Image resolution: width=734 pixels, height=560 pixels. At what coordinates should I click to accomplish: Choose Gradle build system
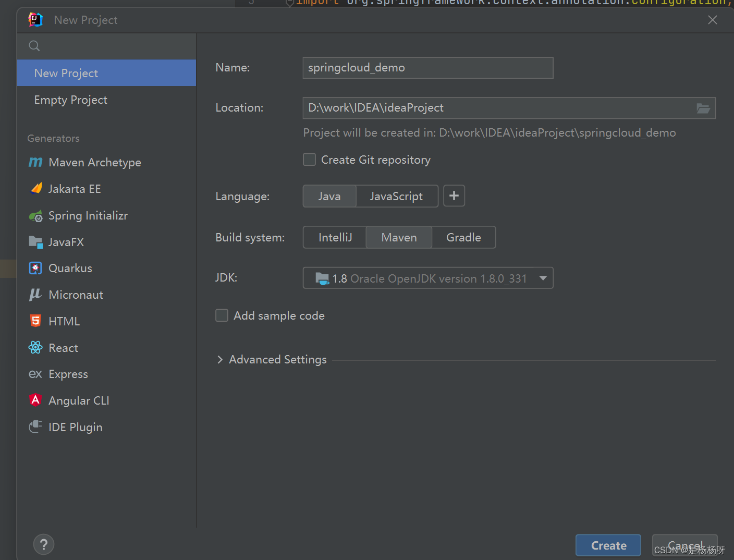pyautogui.click(x=463, y=237)
